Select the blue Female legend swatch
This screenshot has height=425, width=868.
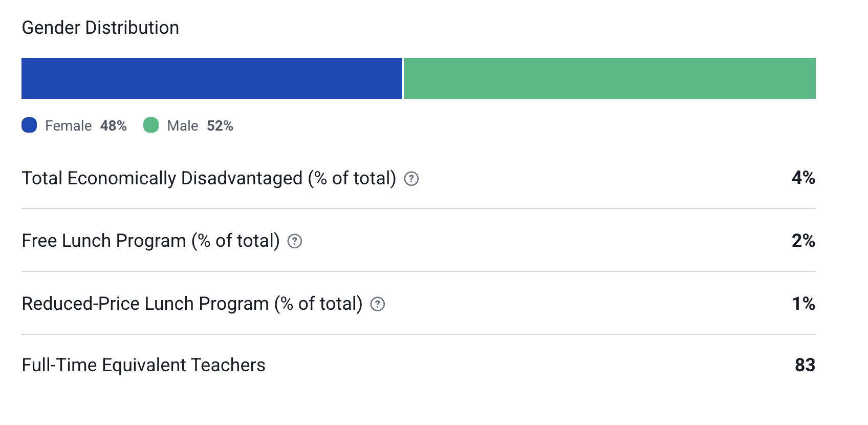tap(29, 125)
